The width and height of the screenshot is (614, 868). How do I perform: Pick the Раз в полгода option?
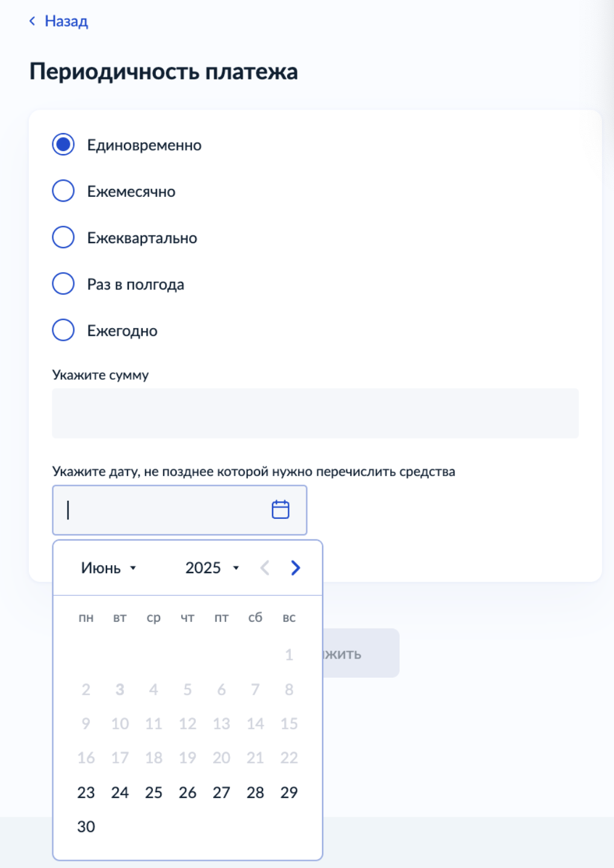[x=63, y=284]
